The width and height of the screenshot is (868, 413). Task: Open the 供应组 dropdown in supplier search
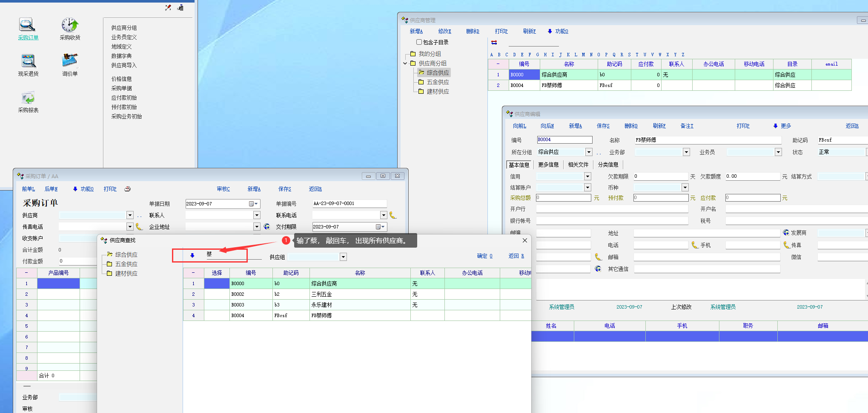pyautogui.click(x=343, y=257)
